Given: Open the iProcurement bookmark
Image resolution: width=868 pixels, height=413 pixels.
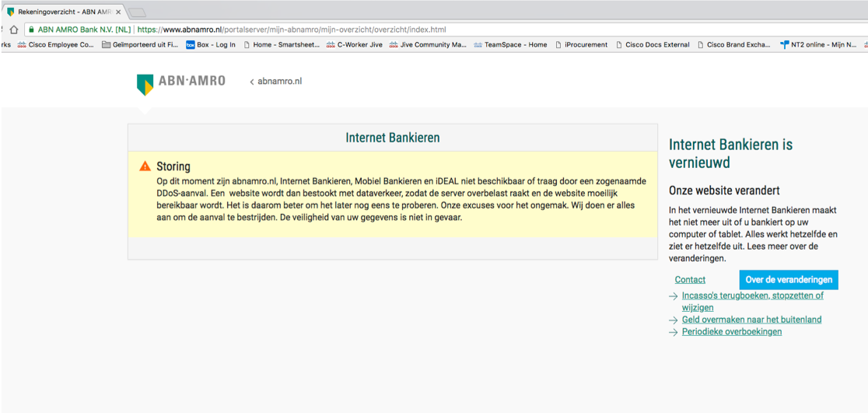Looking at the screenshot, I should (581, 45).
